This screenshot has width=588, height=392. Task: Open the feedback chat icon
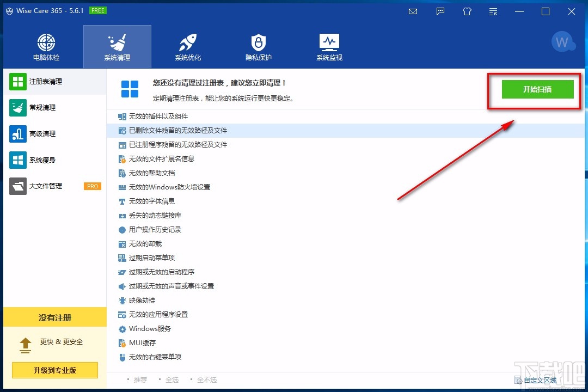click(440, 11)
